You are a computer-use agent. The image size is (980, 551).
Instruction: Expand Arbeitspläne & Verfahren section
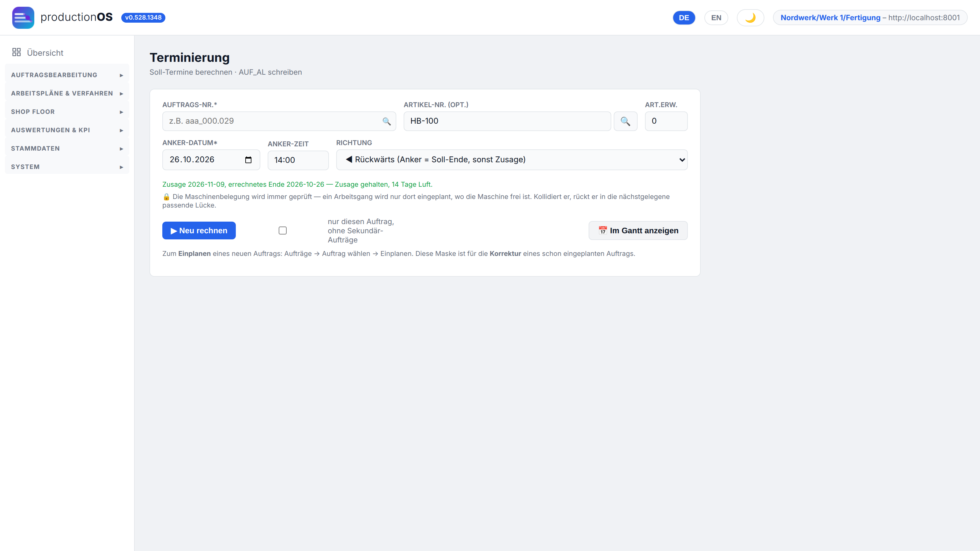tap(67, 94)
